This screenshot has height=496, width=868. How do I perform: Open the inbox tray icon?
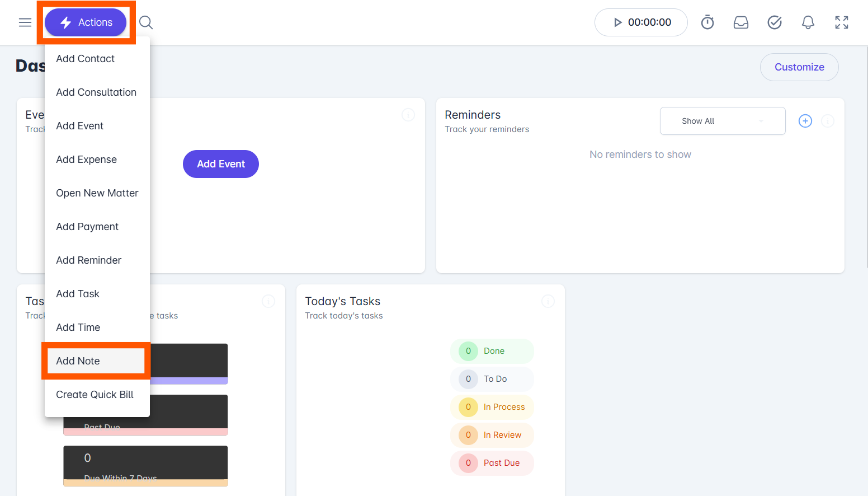[x=741, y=22]
